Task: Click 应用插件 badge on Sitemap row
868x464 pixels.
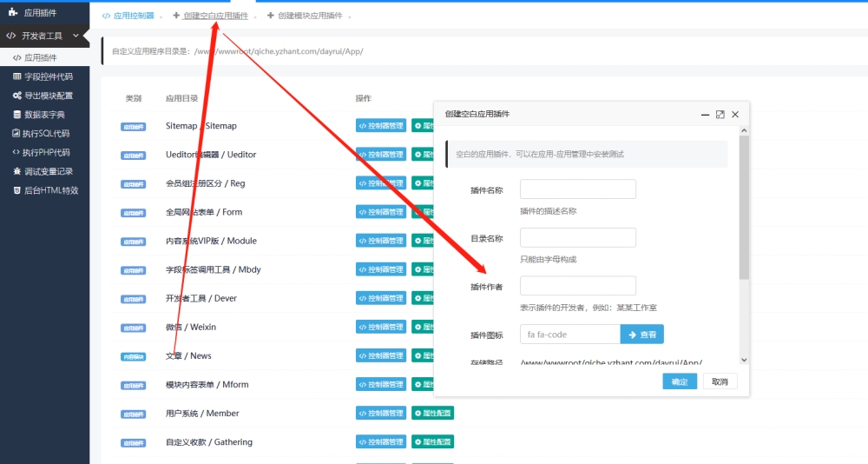Action: [x=134, y=127]
